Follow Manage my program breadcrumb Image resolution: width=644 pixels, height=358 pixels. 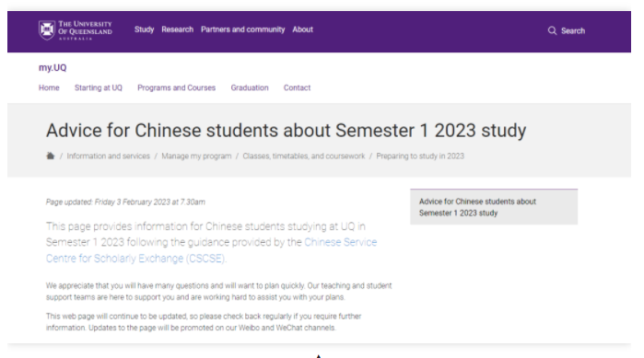[196, 156]
